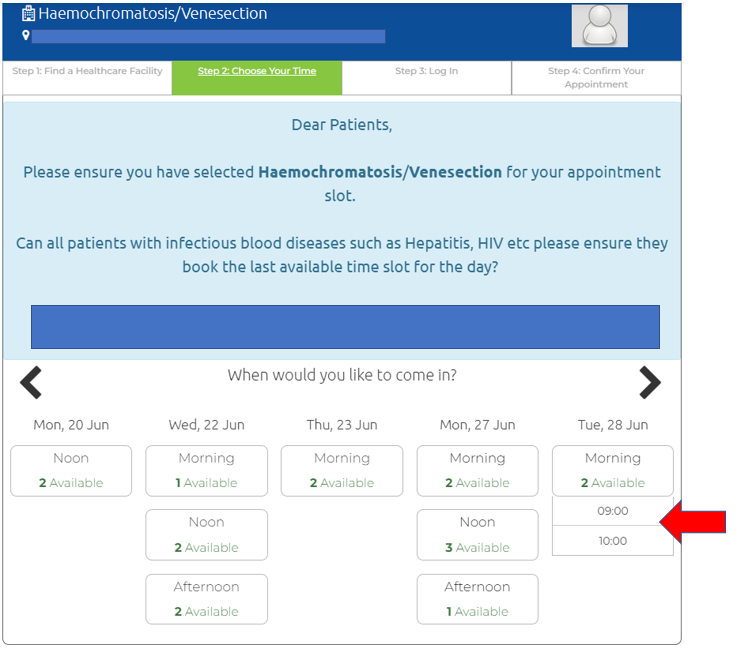The width and height of the screenshot is (738, 650).
Task: Expand Morning slots for Wed, 22 Jun
Action: coord(206,470)
